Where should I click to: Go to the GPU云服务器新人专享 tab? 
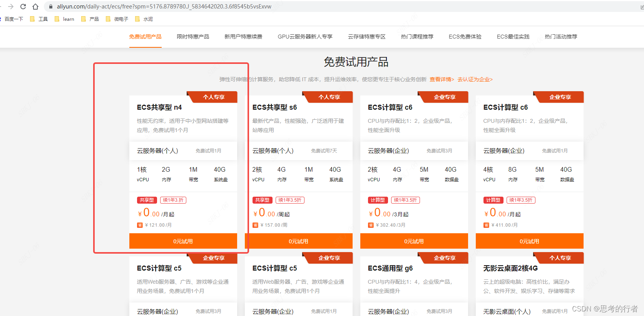tap(305, 37)
